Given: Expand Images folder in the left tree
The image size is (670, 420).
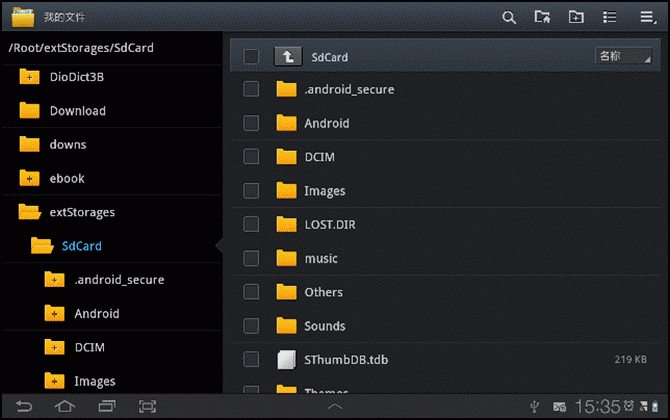Looking at the screenshot, I should tap(54, 381).
